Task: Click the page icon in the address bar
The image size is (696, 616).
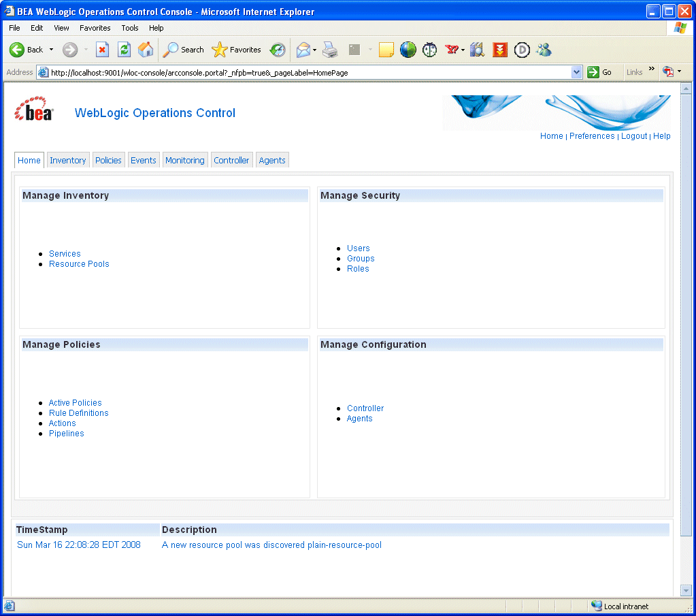Action: click(x=43, y=72)
